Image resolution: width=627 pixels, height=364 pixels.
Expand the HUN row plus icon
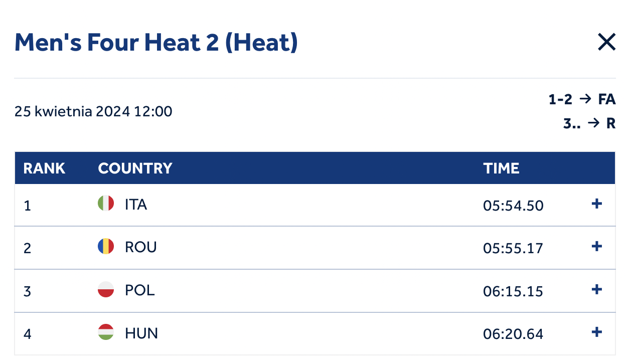pyautogui.click(x=597, y=332)
